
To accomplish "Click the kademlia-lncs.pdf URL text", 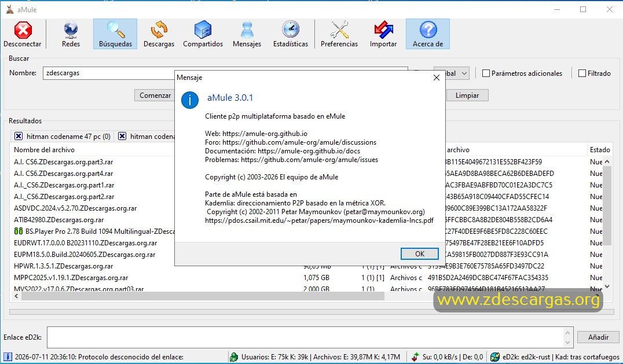I will [x=319, y=220].
